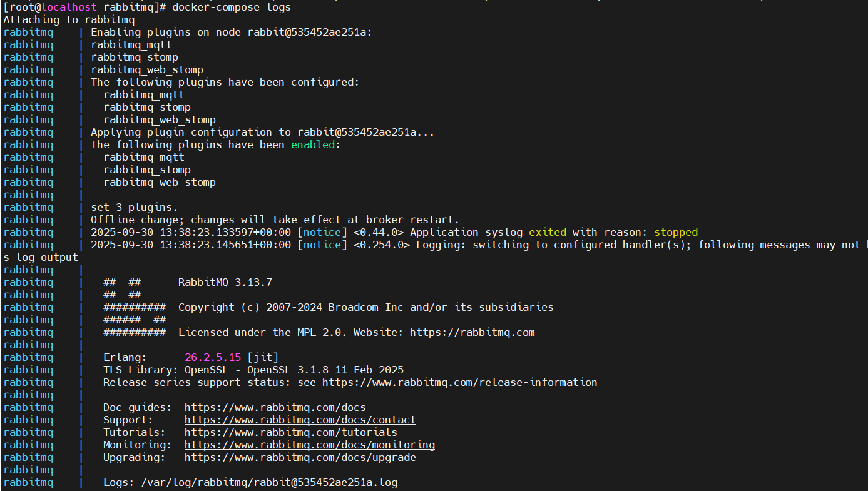Click the "Erlang:" label
Image resolution: width=868 pixels, height=491 pixels.
coord(125,357)
